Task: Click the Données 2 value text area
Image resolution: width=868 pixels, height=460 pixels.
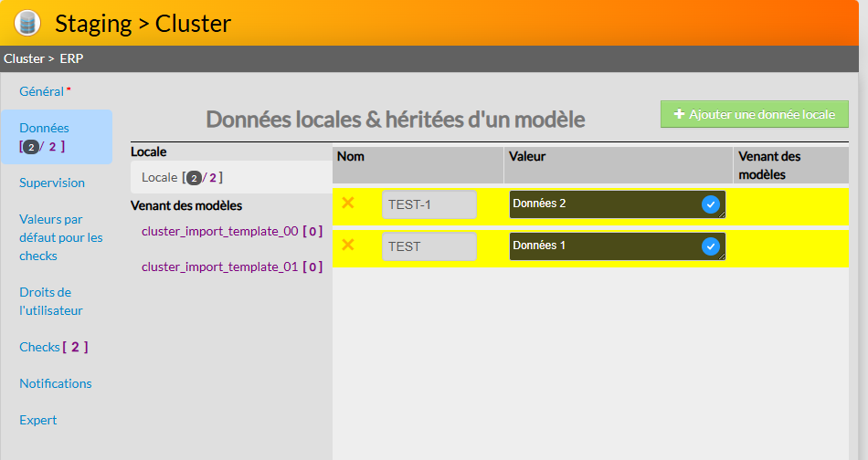Action: (x=603, y=204)
